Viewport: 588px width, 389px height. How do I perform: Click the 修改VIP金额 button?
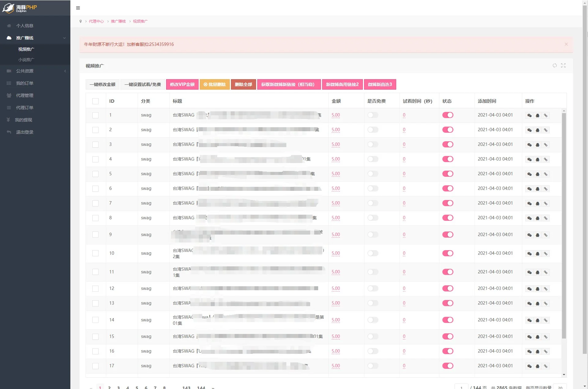(x=182, y=84)
